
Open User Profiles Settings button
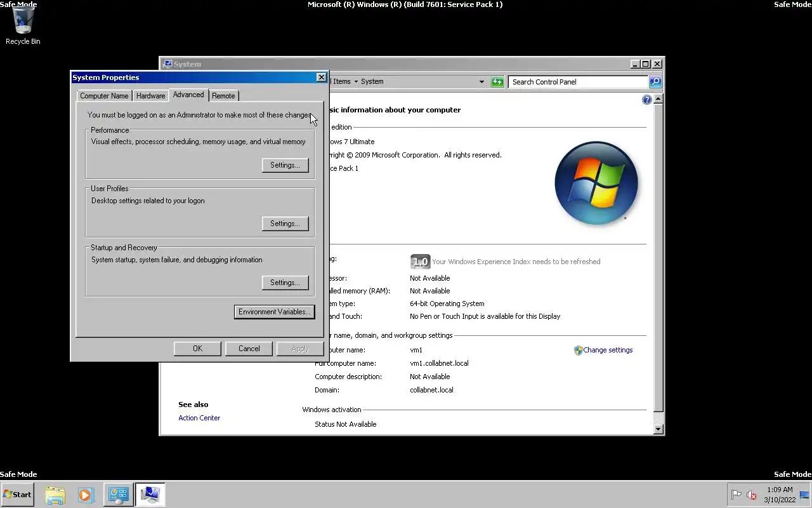tap(285, 224)
